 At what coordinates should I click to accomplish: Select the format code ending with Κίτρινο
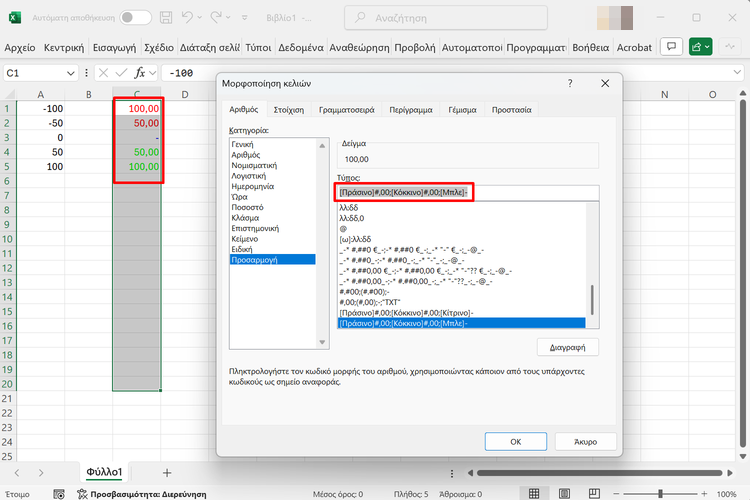[462, 313]
